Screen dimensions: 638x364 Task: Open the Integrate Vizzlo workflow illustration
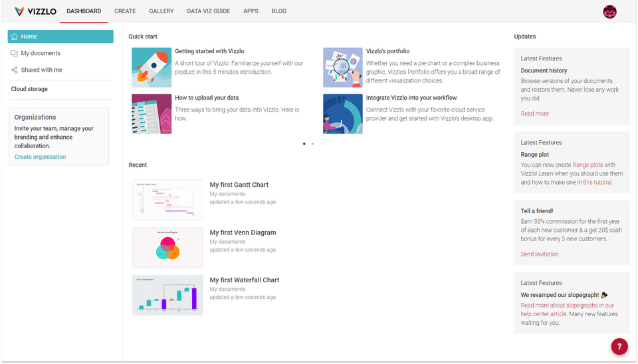click(x=342, y=114)
